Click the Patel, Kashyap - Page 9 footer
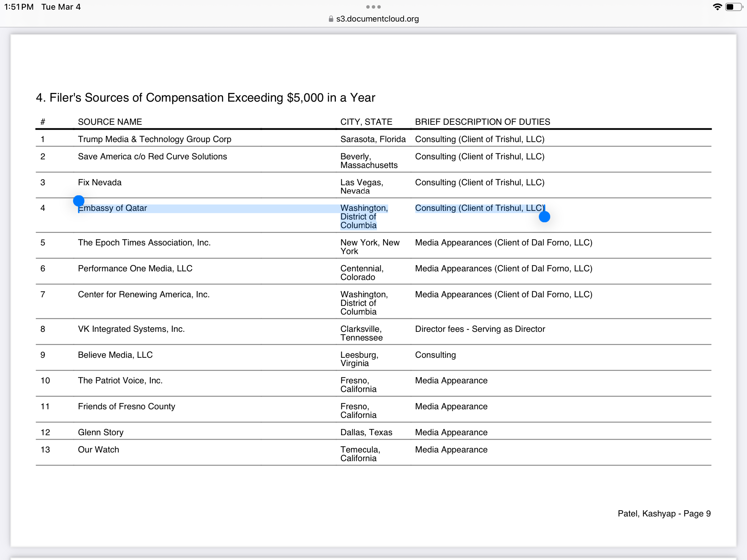The width and height of the screenshot is (747, 560). [x=664, y=514]
